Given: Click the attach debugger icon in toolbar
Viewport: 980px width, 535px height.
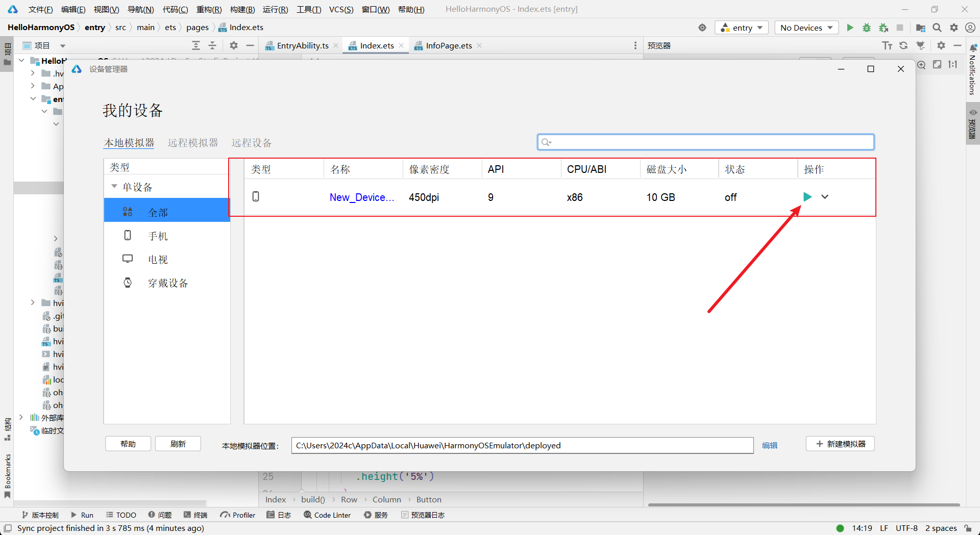Looking at the screenshot, I should [x=884, y=28].
